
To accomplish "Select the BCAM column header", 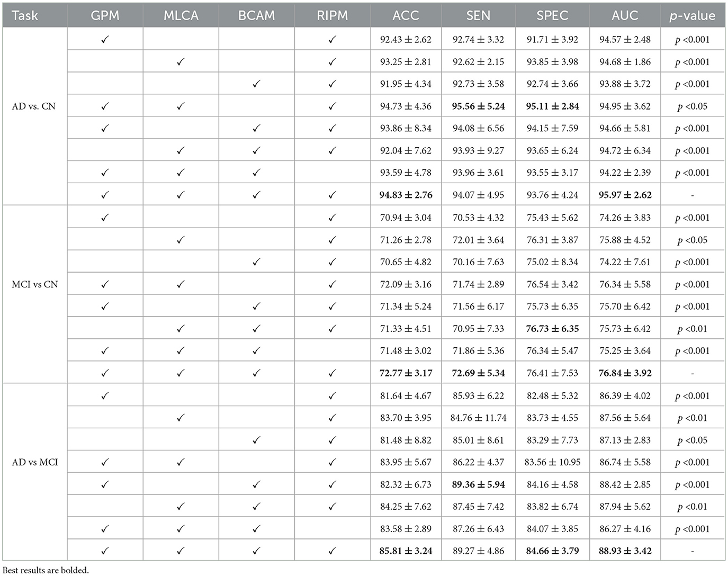I will (257, 16).
